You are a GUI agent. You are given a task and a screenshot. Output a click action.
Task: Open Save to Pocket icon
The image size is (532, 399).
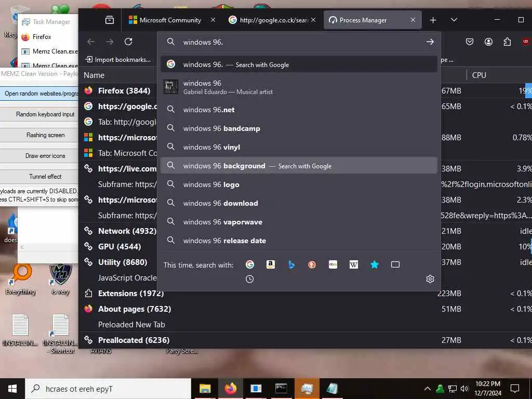coord(470,42)
